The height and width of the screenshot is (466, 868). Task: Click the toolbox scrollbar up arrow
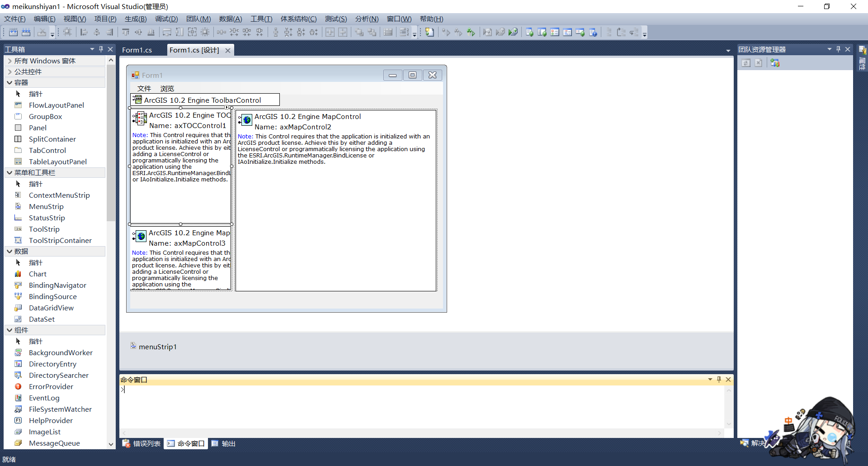click(x=111, y=60)
